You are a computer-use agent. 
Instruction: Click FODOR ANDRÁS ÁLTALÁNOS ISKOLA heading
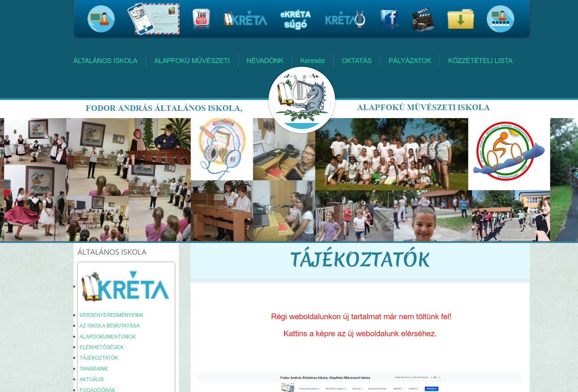[164, 108]
